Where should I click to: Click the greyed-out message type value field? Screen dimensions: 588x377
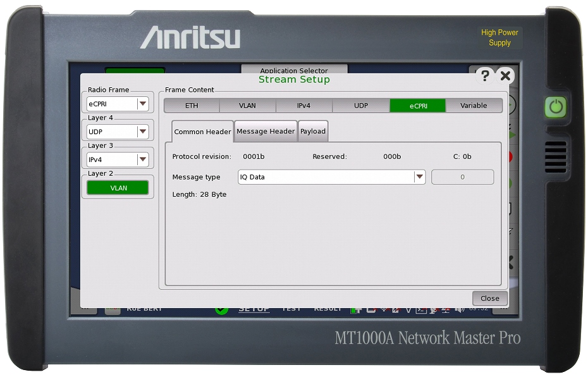pos(462,177)
